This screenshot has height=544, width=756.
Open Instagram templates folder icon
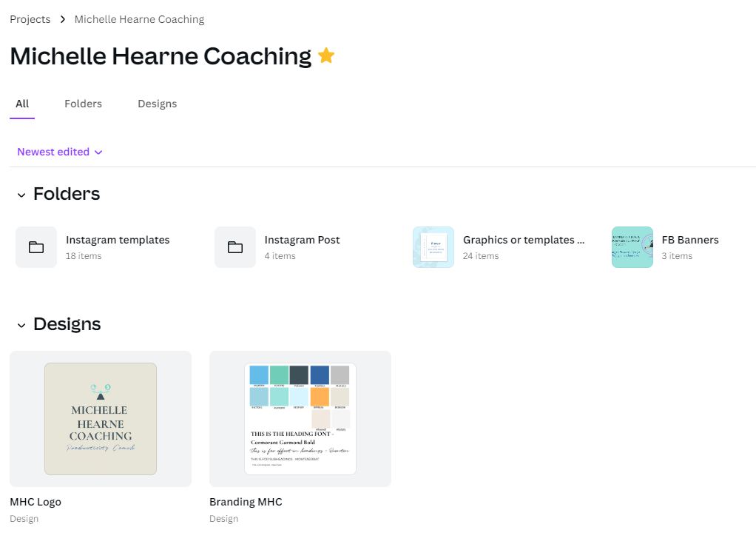[36, 247]
